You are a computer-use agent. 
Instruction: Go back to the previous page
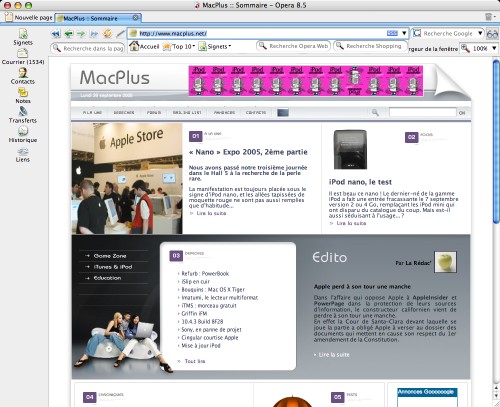(x=69, y=33)
